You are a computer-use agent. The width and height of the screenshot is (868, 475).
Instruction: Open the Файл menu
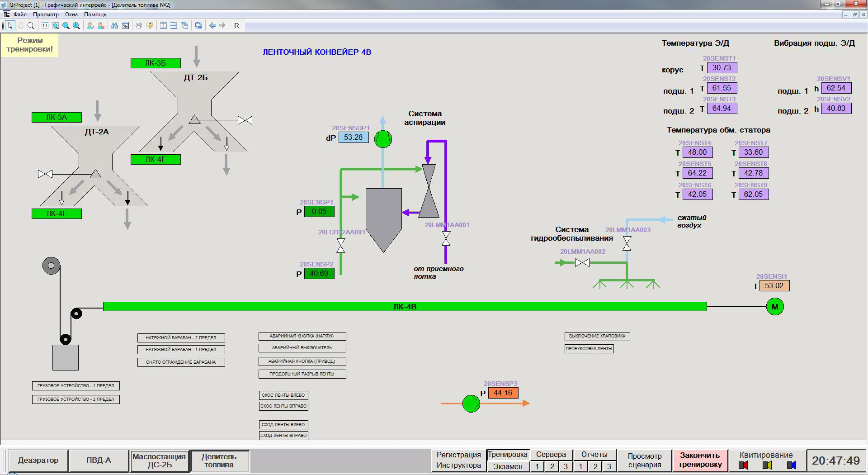(20, 14)
